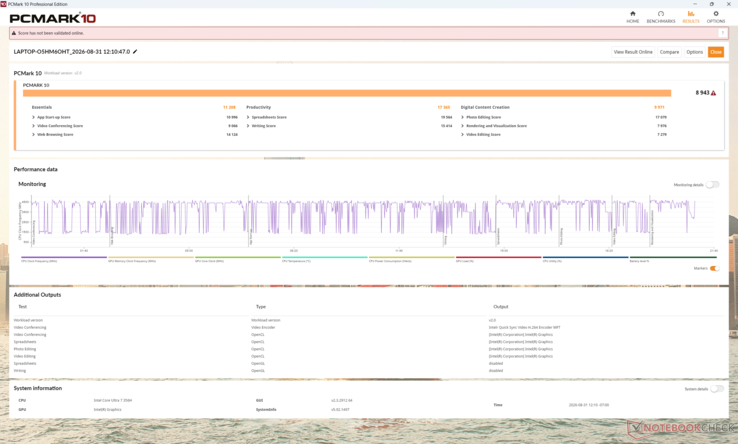This screenshot has height=444, width=738.
Task: Click the orange Close button
Action: coord(716,52)
